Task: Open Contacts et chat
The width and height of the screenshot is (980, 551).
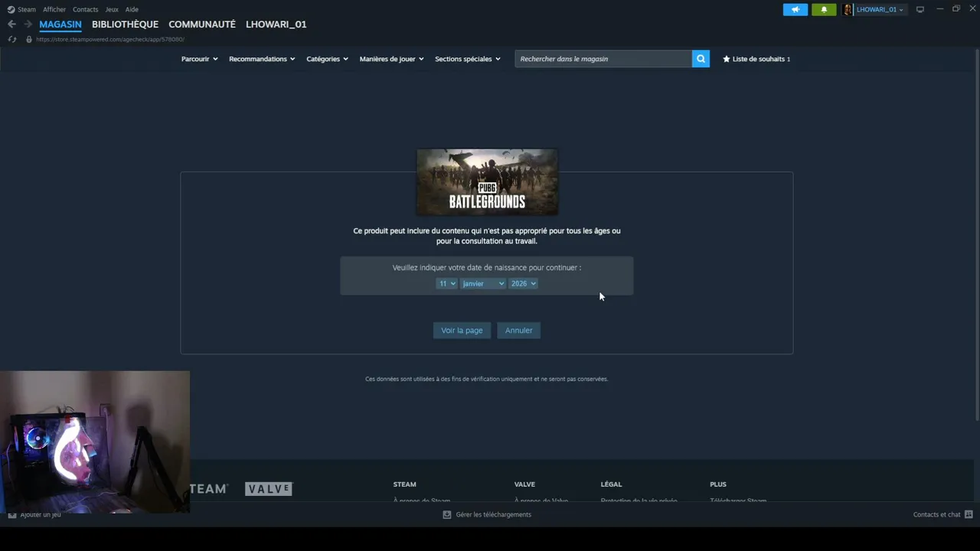Action: pyautogui.click(x=943, y=514)
